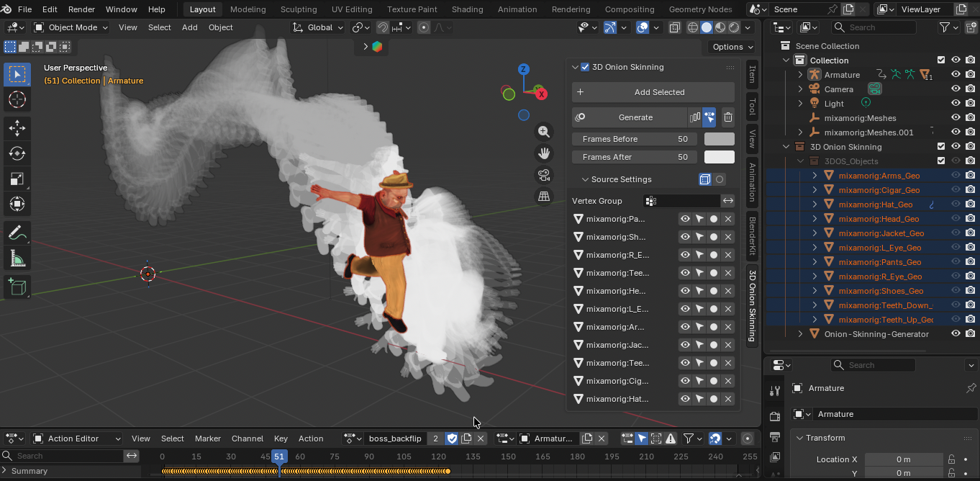This screenshot has width=980, height=481.
Task: Activate the Annotate pencil tool
Action: (17, 233)
